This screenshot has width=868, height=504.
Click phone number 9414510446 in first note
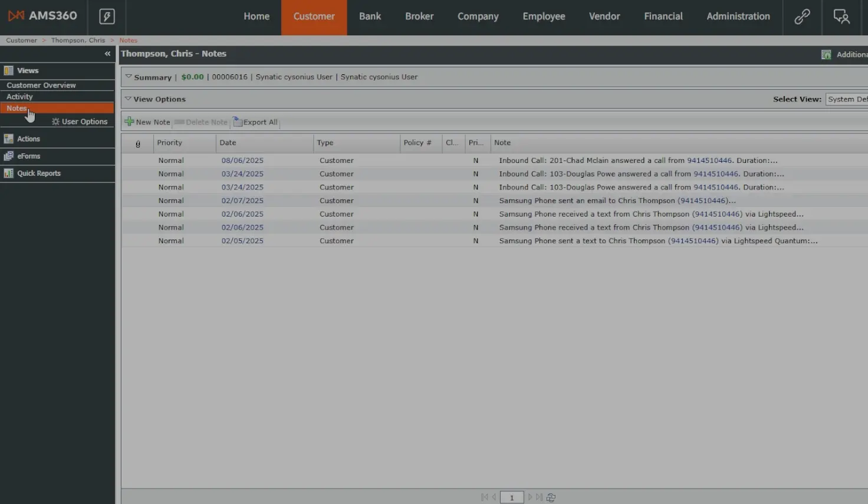tap(709, 161)
